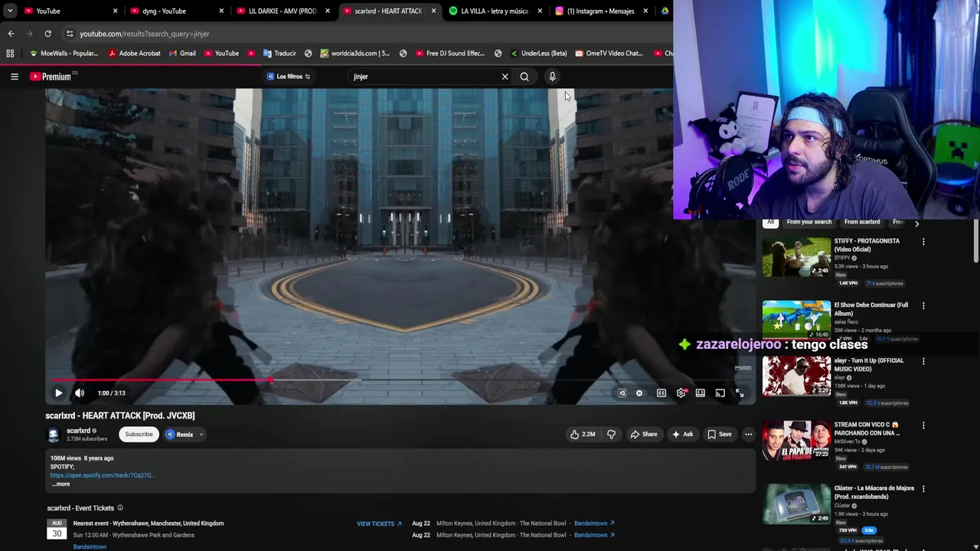980x551 pixels.
Task: Mute the video with speaker icon
Action: click(x=80, y=393)
